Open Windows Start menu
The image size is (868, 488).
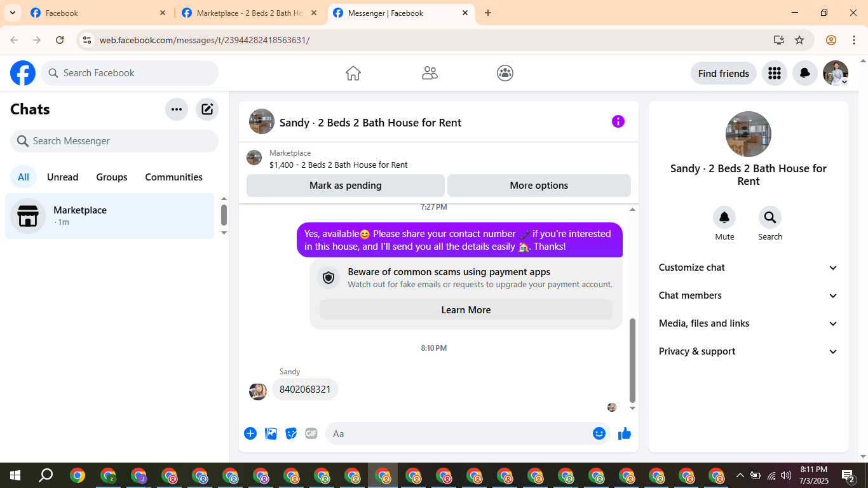click(x=15, y=475)
